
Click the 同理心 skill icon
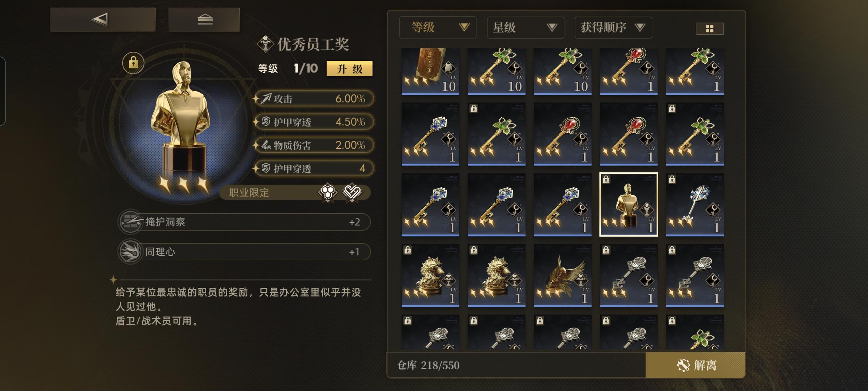click(131, 252)
